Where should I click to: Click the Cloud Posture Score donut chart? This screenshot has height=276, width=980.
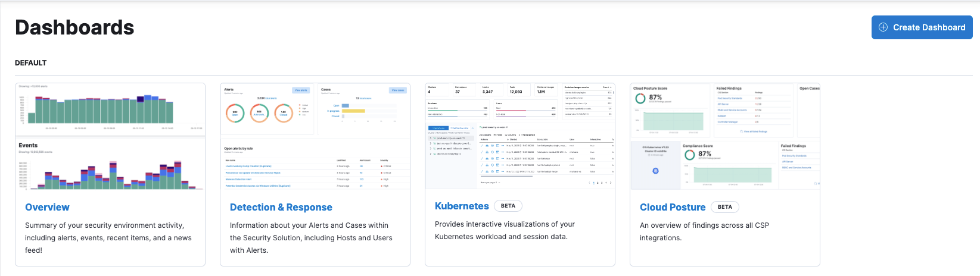[x=640, y=98]
